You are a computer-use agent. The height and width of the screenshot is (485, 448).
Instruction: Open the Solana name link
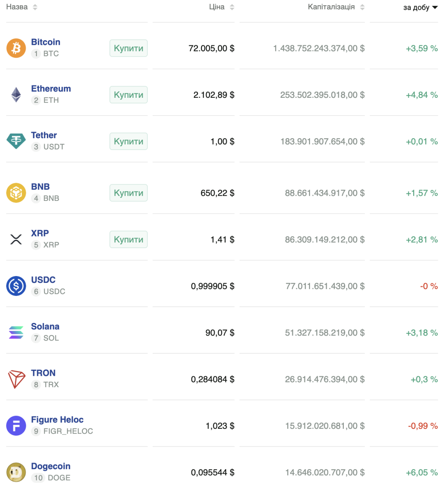tap(45, 327)
